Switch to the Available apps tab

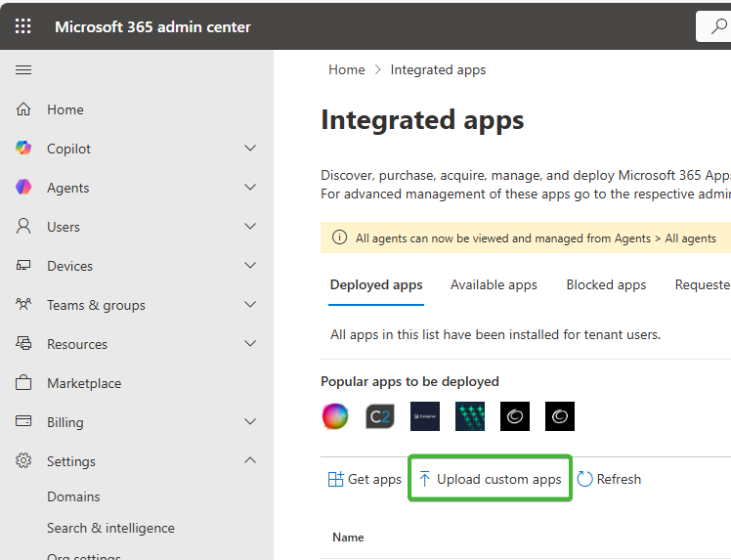[x=494, y=285]
